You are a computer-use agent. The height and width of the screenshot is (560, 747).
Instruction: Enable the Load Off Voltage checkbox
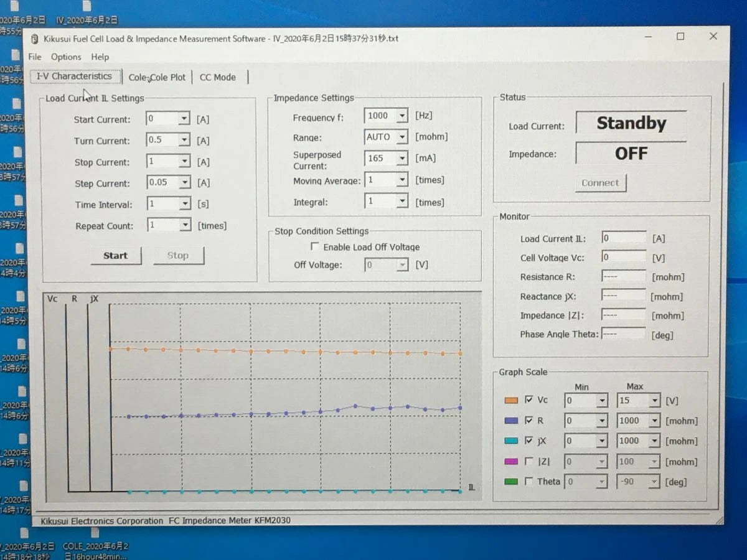click(315, 247)
